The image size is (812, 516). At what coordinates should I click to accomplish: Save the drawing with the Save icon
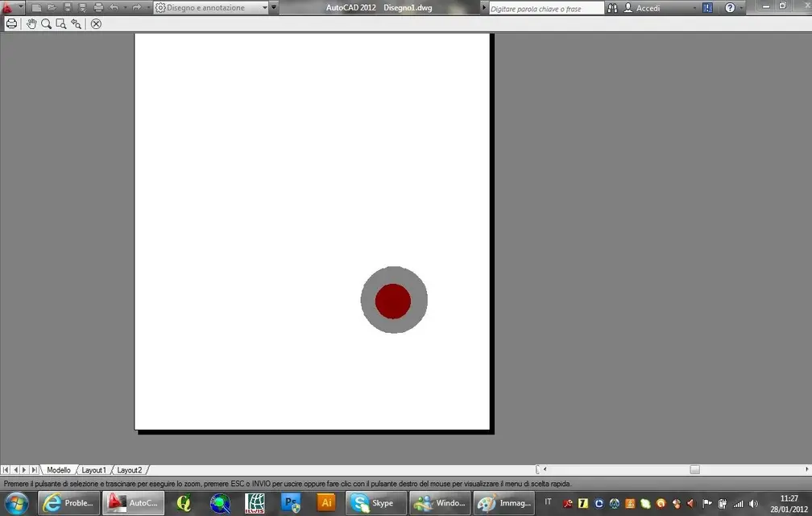(68, 8)
